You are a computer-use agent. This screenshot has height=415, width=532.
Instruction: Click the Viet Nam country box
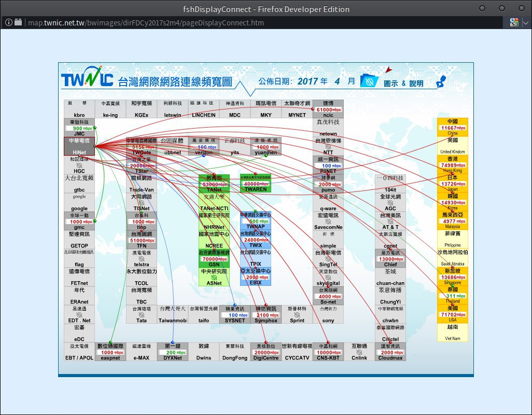point(453,333)
